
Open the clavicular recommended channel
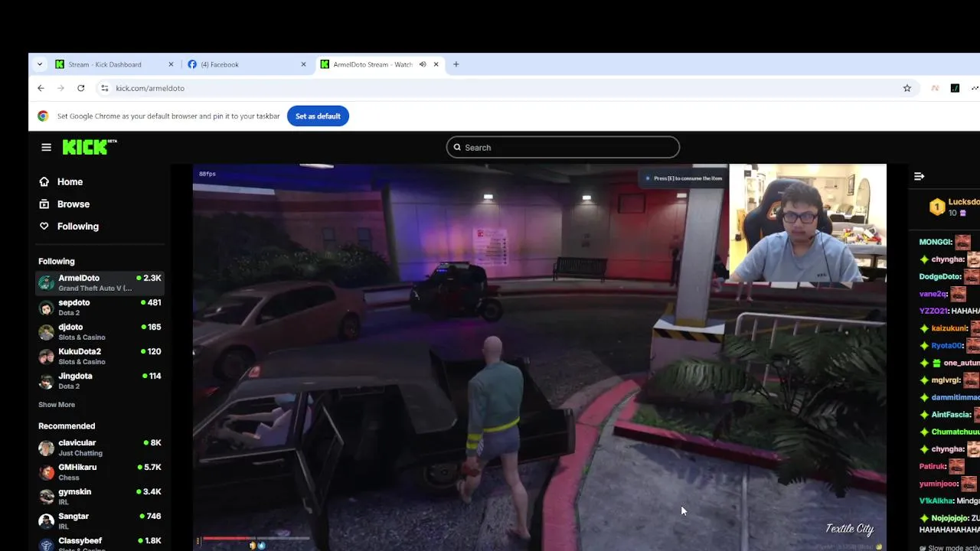click(x=100, y=447)
